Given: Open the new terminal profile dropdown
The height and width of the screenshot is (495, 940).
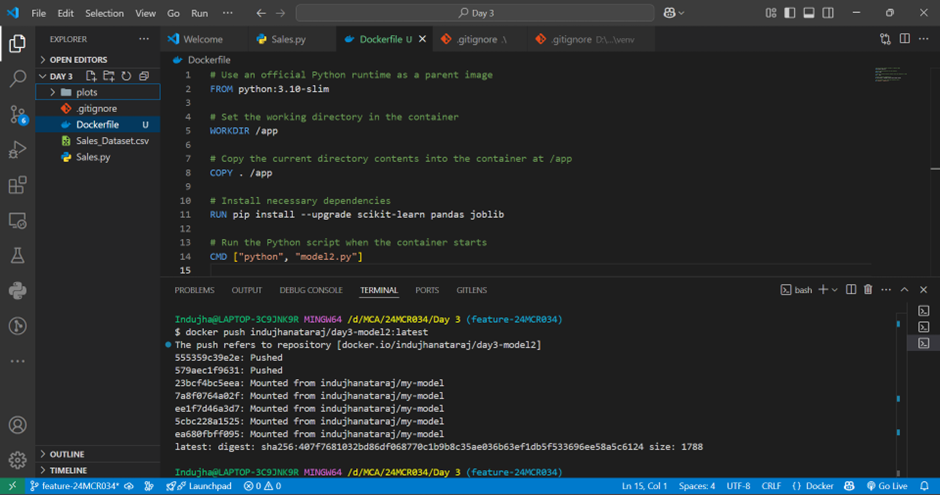Looking at the screenshot, I should click(834, 289).
